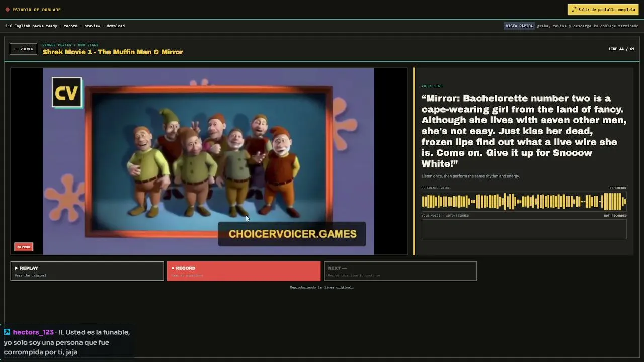Image resolution: width=644 pixels, height=362 pixels.
Task: Click "Listen once, then perform the same rhythm" hint
Action: point(470,176)
